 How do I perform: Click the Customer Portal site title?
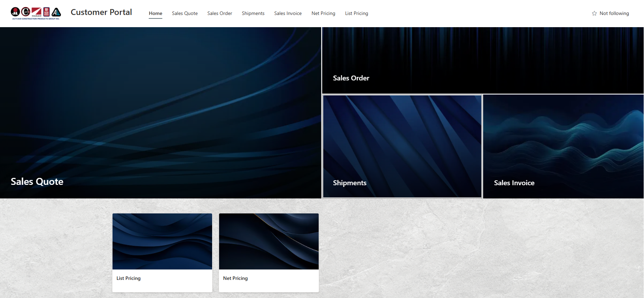(101, 13)
